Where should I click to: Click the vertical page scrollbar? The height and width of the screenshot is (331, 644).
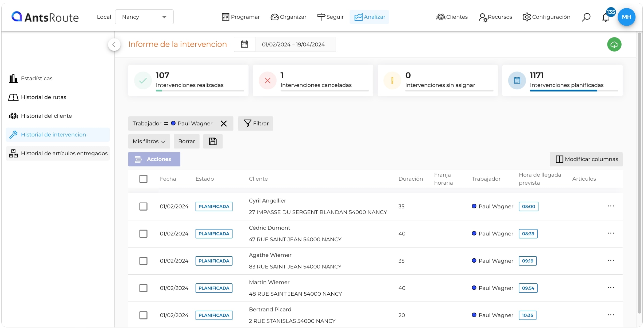tap(639, 173)
